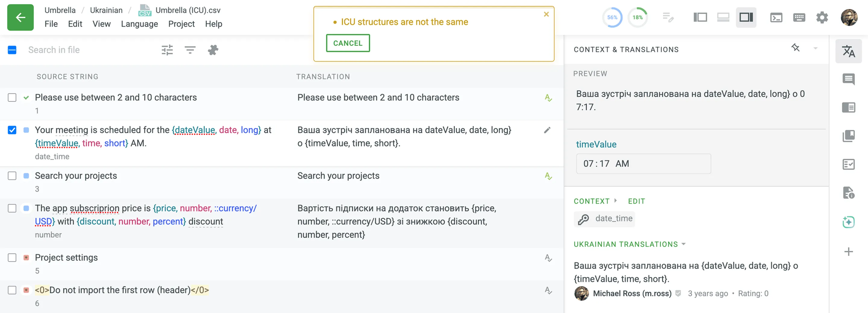This screenshot has height=313, width=868.
Task: Open the comments panel icon in sidebar
Action: pos(848,79)
